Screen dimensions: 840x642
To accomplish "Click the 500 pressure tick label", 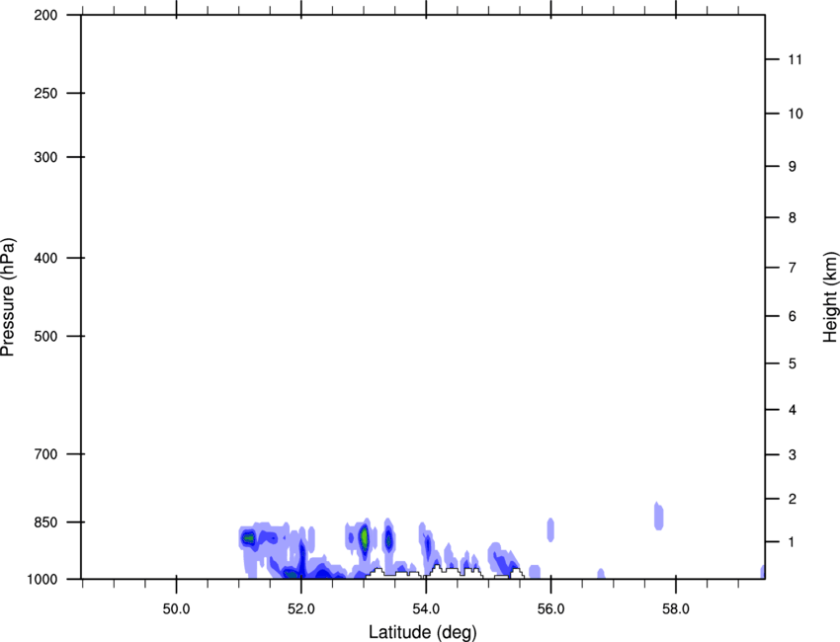I will click(46, 336).
